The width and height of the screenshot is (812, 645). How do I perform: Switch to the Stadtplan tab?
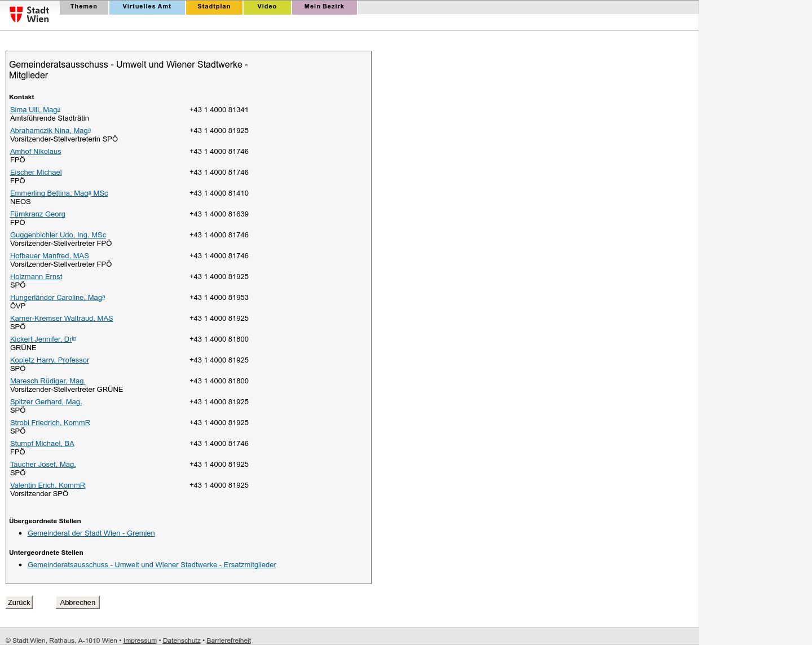(x=214, y=7)
